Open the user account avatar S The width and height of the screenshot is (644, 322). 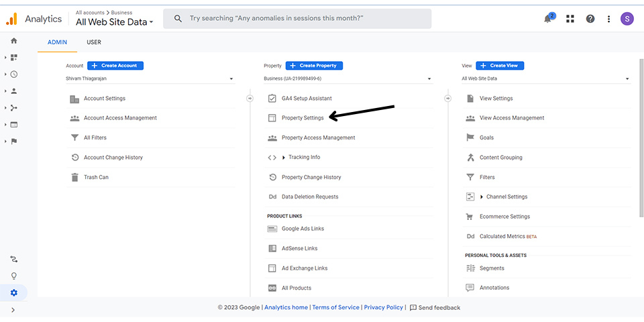[627, 19]
